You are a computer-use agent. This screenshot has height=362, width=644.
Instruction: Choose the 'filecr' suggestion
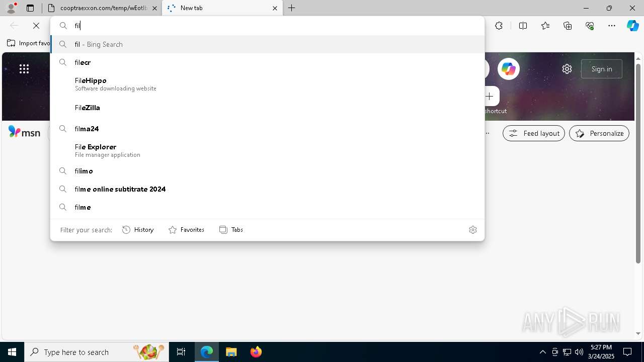267,62
